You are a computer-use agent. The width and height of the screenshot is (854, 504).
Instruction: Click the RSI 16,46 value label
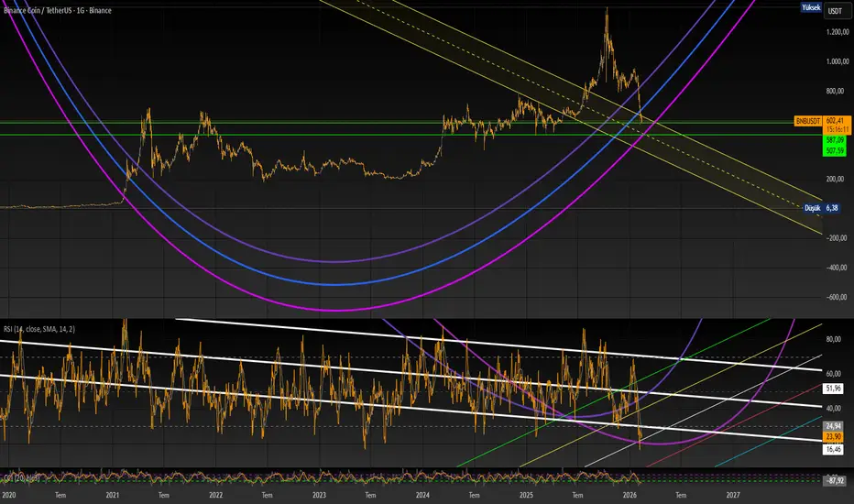point(834,450)
